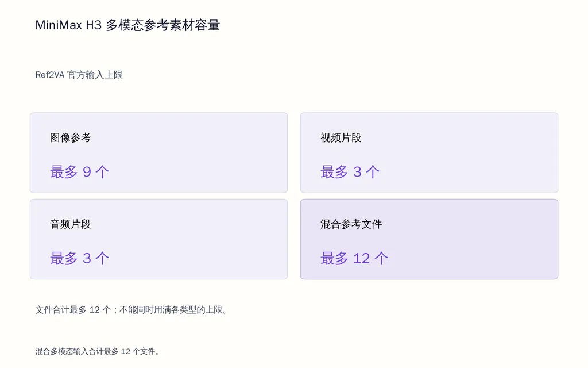Screen dimensions: 588x368
Task: Click the note '文件合计最多 12 个；不能同时用满各类型的上限。'
Action: 132,310
